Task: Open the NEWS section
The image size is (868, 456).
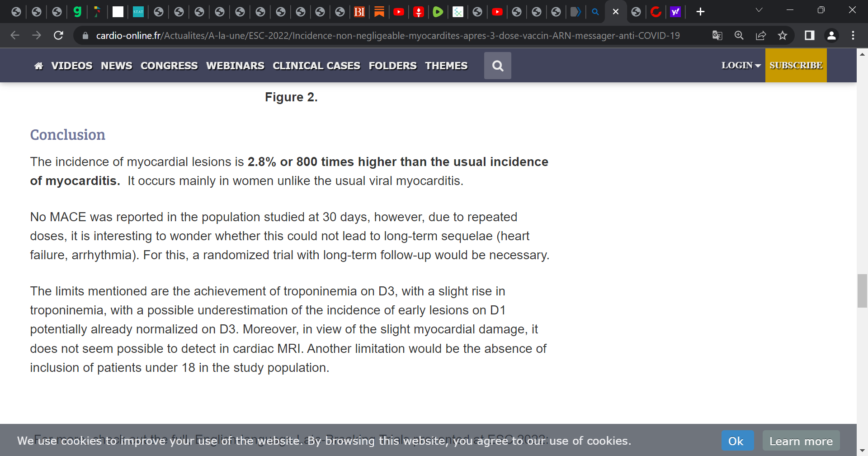Action: tap(117, 66)
